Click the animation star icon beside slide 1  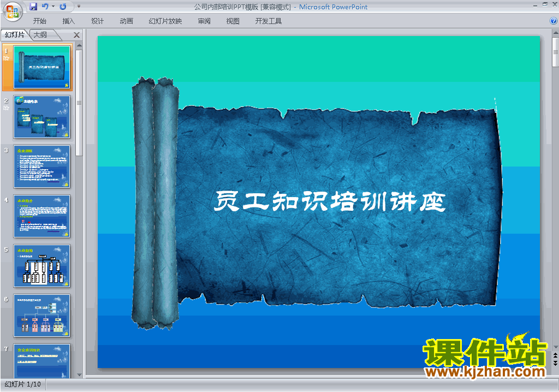pyautogui.click(x=6, y=58)
